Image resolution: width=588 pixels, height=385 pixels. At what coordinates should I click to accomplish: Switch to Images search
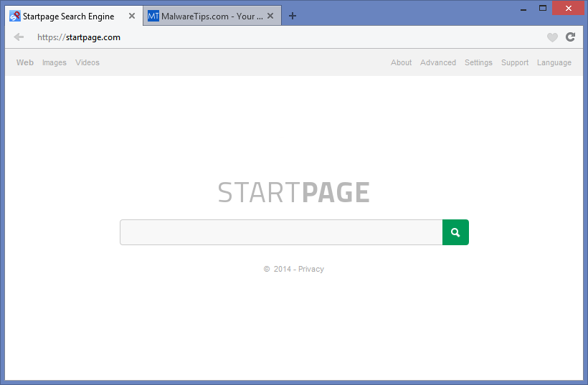coord(54,62)
